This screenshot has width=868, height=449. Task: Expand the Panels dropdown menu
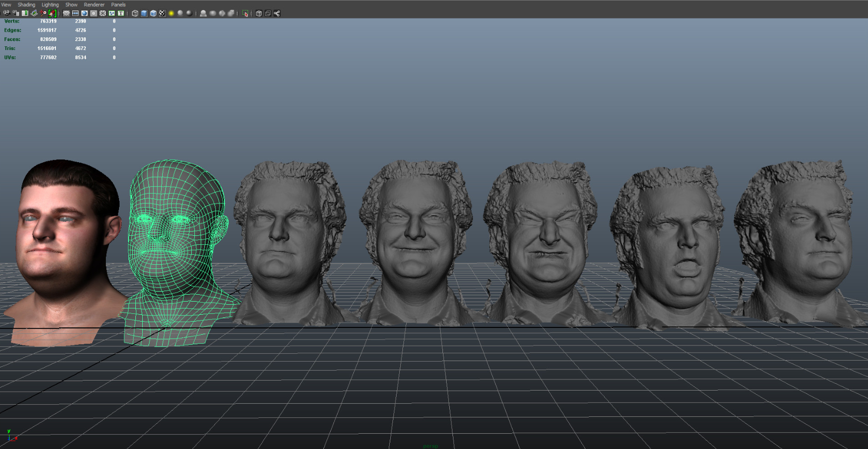tap(118, 5)
